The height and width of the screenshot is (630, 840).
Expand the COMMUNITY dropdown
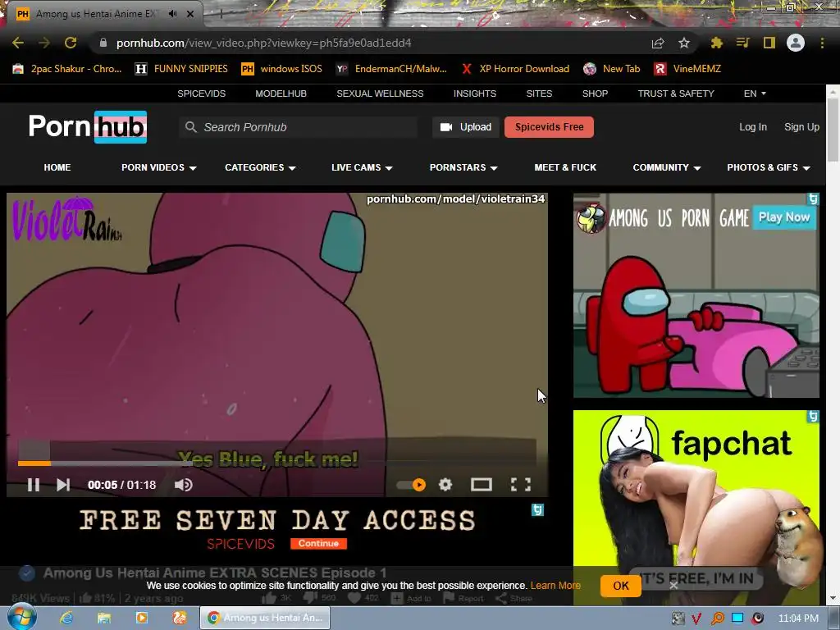pyautogui.click(x=666, y=167)
